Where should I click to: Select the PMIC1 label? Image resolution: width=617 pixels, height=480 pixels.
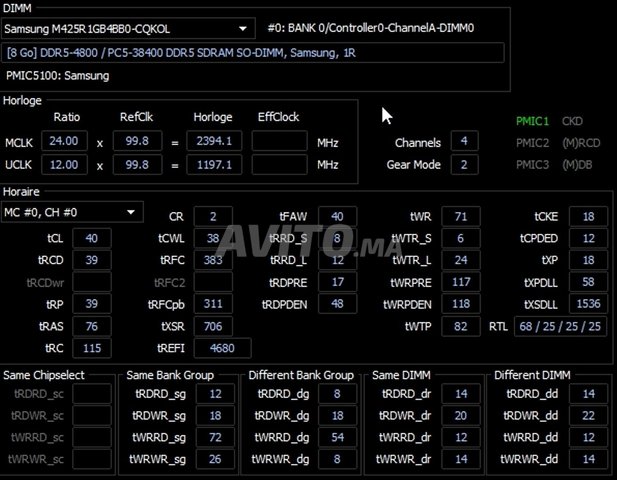[532, 121]
